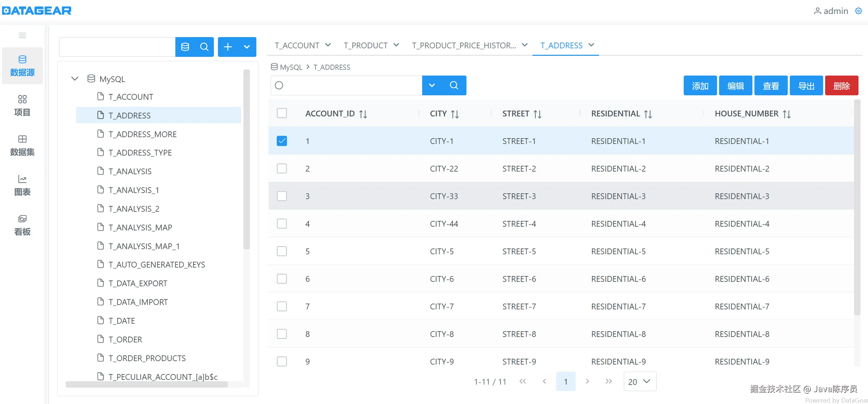
Task: Click page number 1 button
Action: click(x=566, y=382)
